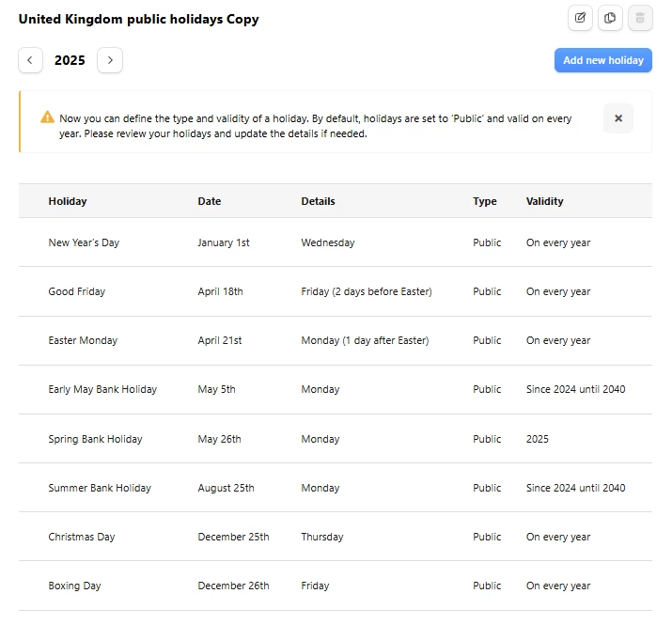Select the Summer Bank Holiday name
This screenshot has width=672, height=625.
[100, 488]
